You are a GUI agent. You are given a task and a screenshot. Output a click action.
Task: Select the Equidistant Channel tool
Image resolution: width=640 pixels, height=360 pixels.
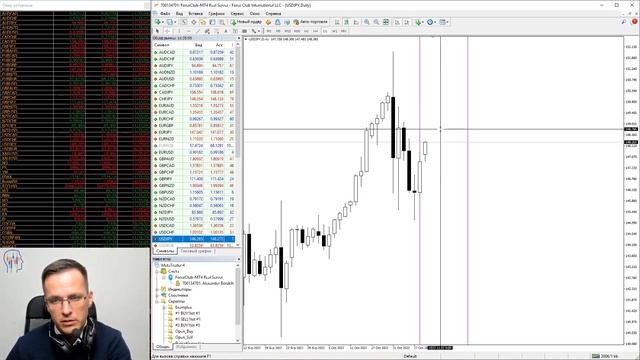pyautogui.click(x=207, y=31)
